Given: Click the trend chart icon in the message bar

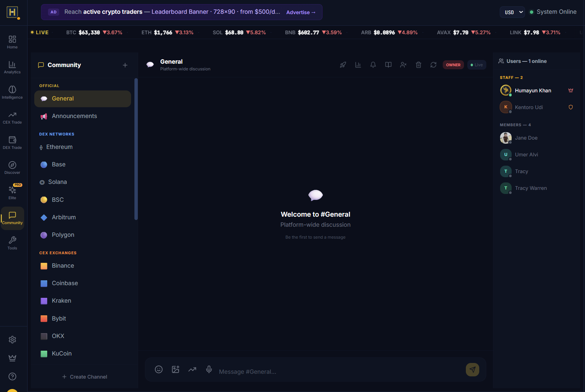Looking at the screenshot, I should click(192, 369).
